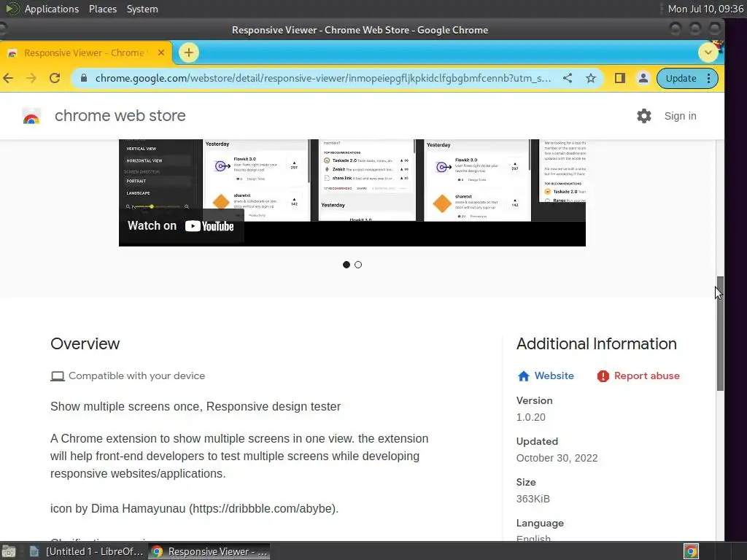Click the show desktop icon in taskbar
Viewport: 747px width, 560px height.
click(x=9, y=551)
